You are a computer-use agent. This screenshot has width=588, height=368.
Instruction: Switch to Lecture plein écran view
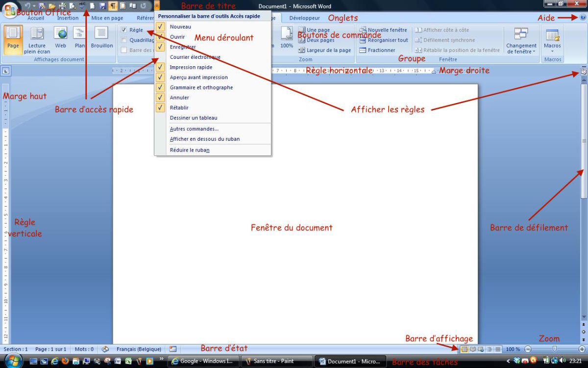pos(37,40)
